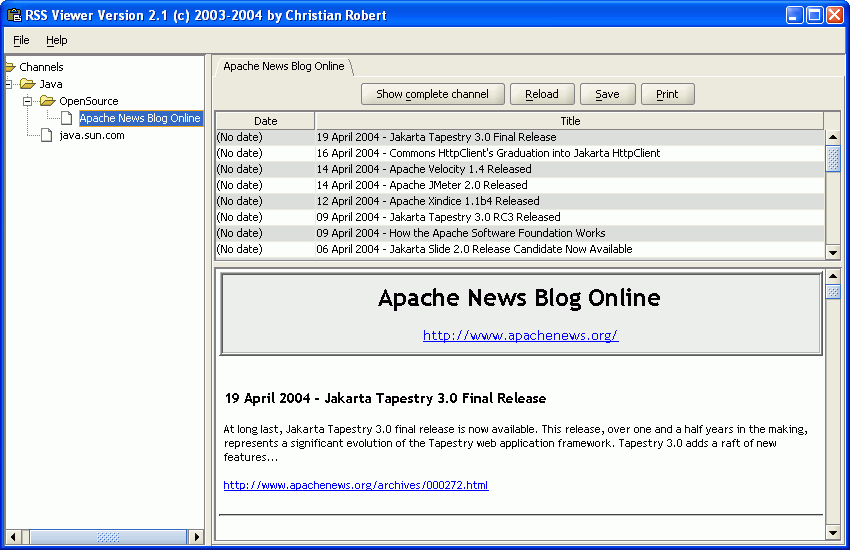This screenshot has width=850, height=550.
Task: Collapse the Java tree node
Action: click(x=8, y=84)
